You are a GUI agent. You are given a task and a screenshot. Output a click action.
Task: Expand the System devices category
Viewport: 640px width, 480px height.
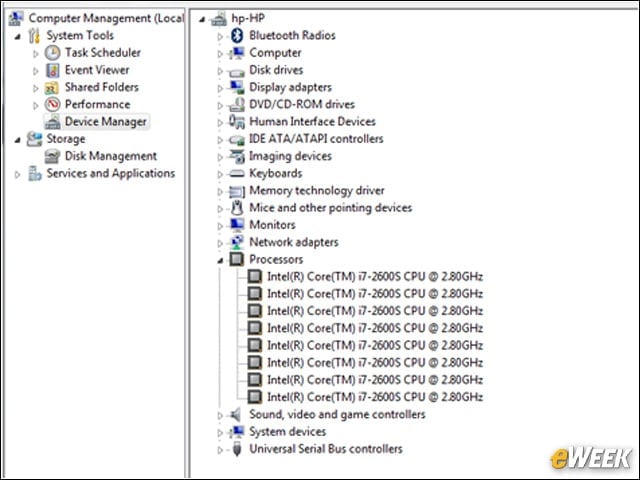220,433
